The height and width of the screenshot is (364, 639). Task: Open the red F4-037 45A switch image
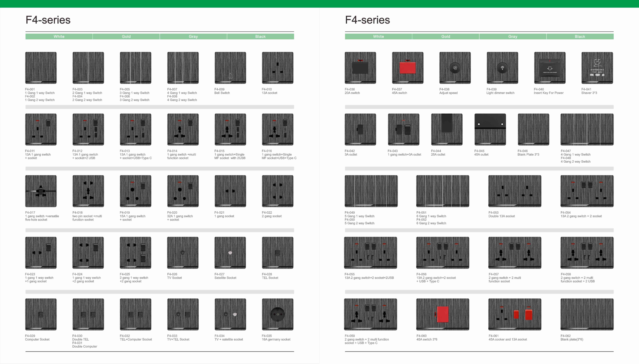pos(408,68)
